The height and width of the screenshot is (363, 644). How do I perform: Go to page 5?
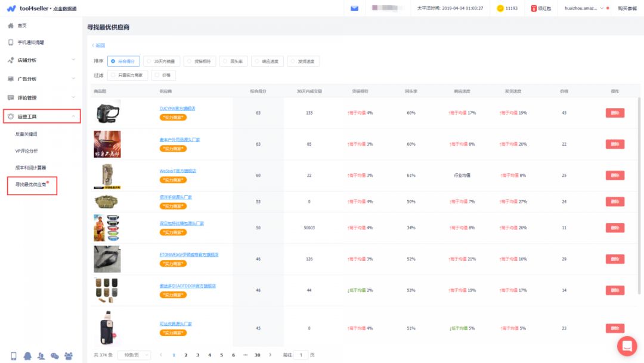tap(221, 355)
